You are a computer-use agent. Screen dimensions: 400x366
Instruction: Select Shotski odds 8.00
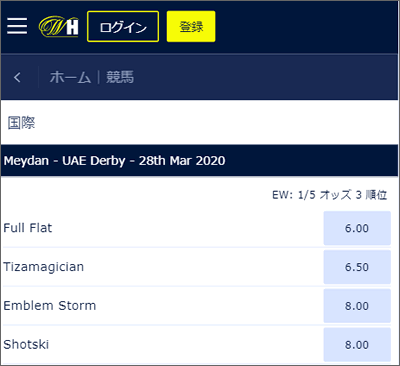tap(357, 345)
